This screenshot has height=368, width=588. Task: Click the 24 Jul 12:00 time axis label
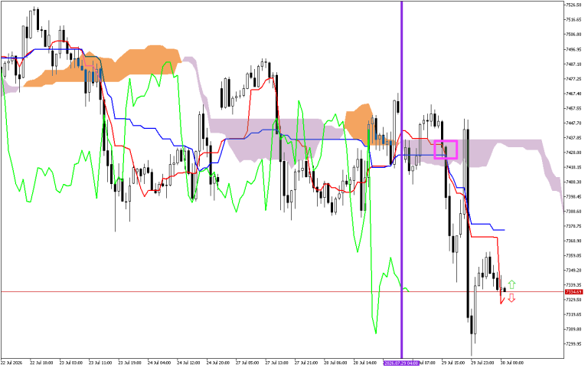(188, 363)
